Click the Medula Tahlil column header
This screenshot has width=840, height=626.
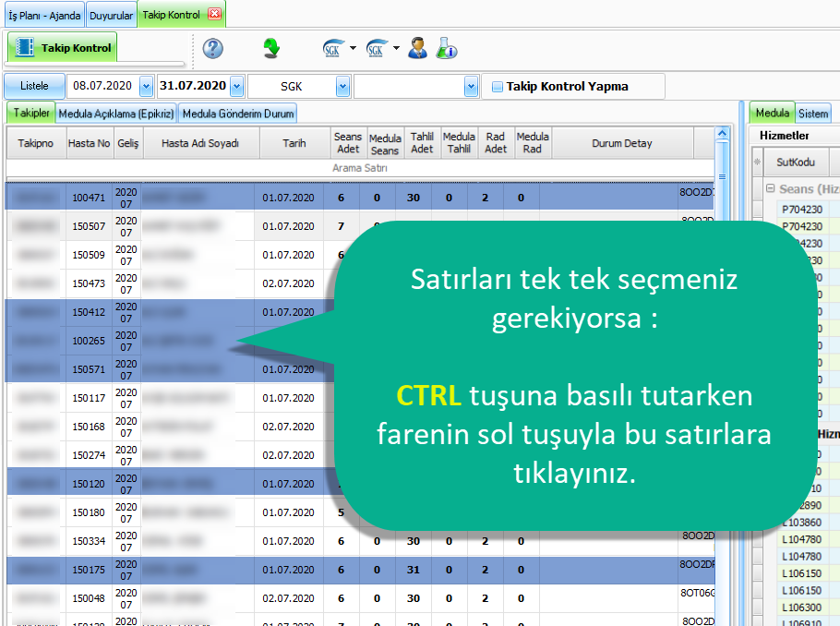pos(459,143)
